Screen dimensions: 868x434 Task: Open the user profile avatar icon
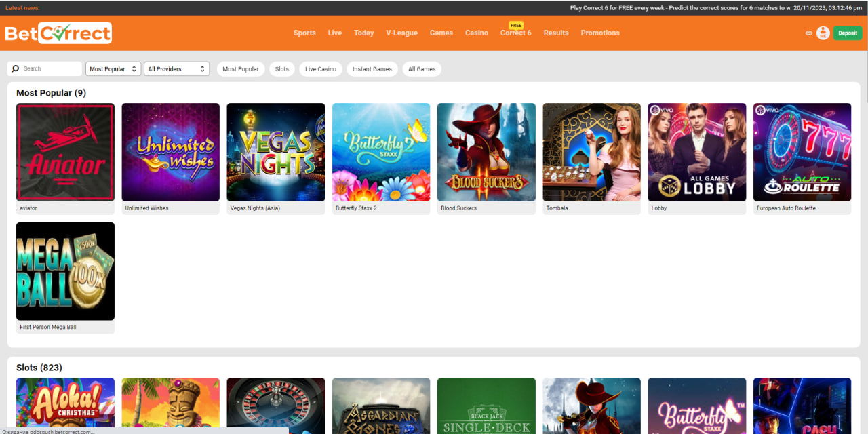tap(823, 33)
